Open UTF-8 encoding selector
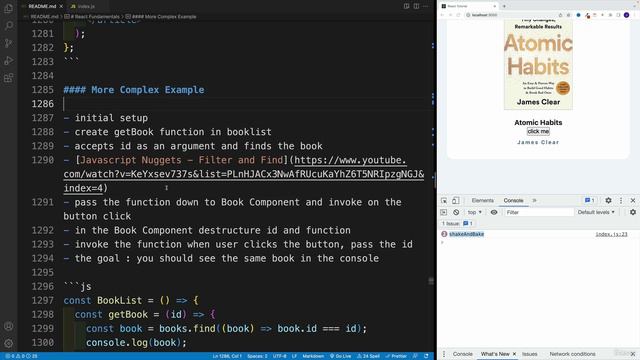640x360 pixels. [280, 356]
